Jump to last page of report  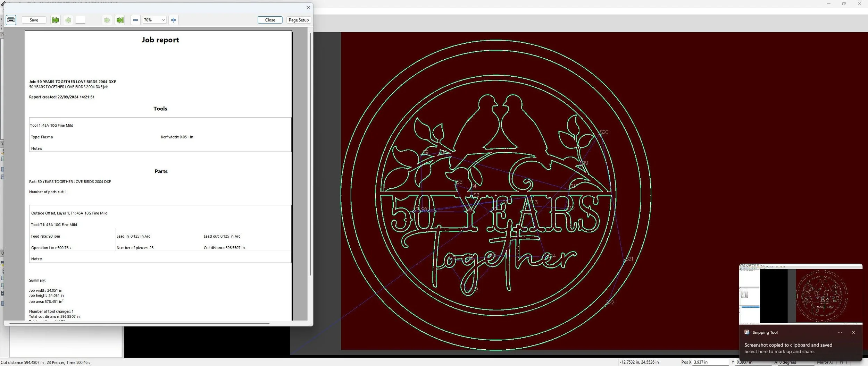tap(120, 20)
